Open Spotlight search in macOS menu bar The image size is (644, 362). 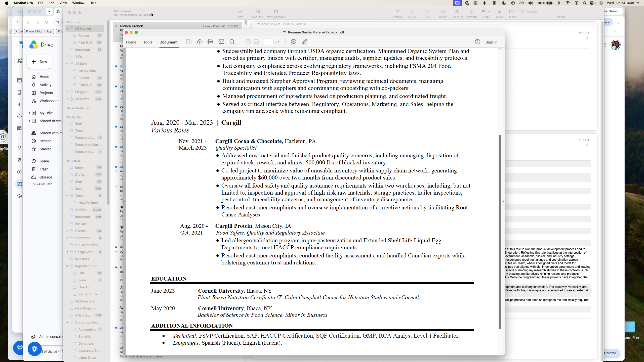585,3
